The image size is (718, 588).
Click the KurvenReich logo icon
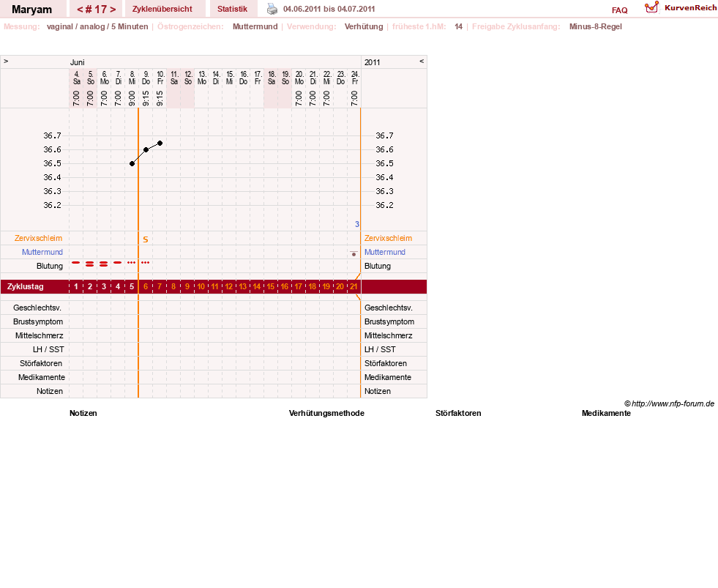tap(651, 7)
